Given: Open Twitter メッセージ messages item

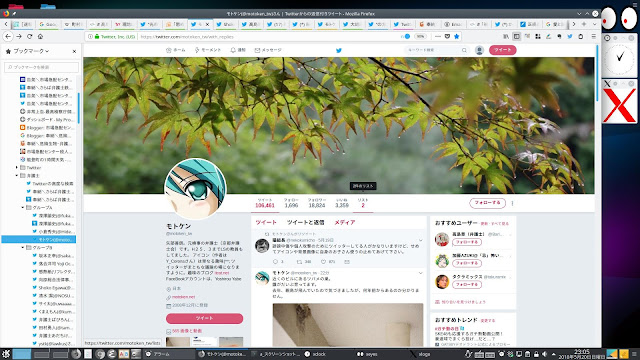Looking at the screenshot, I should pyautogui.click(x=268, y=50).
